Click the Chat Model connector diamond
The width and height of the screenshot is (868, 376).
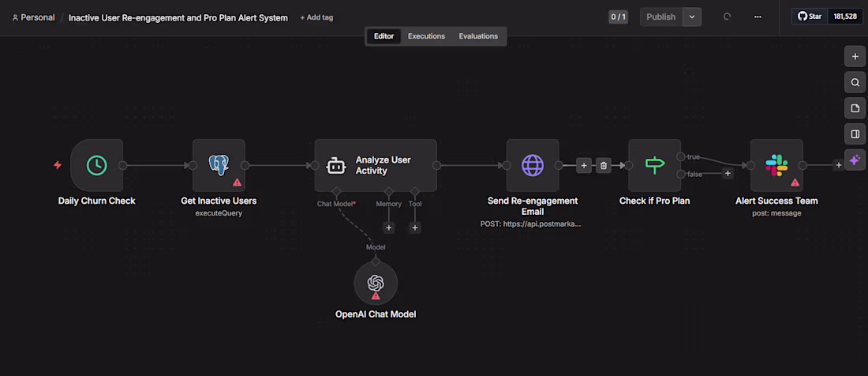click(336, 192)
